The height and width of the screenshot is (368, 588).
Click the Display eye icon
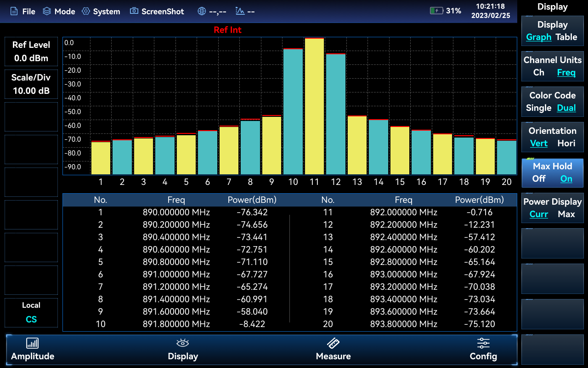click(x=183, y=343)
